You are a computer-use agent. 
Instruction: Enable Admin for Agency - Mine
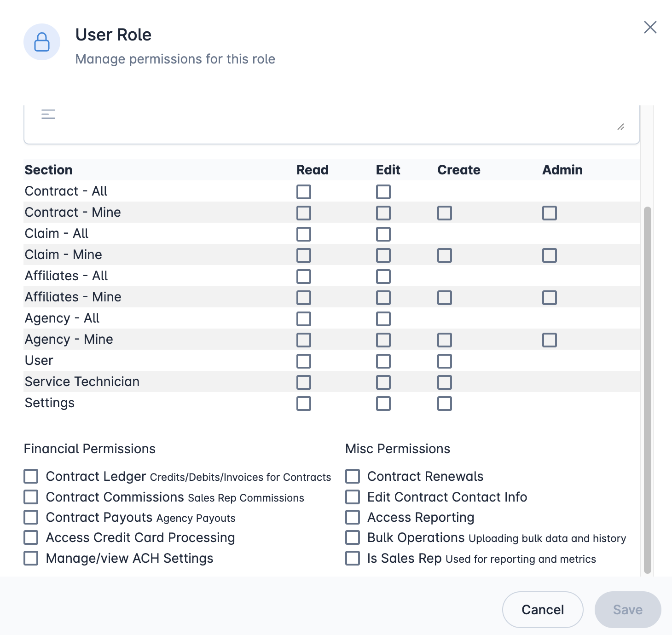click(550, 340)
